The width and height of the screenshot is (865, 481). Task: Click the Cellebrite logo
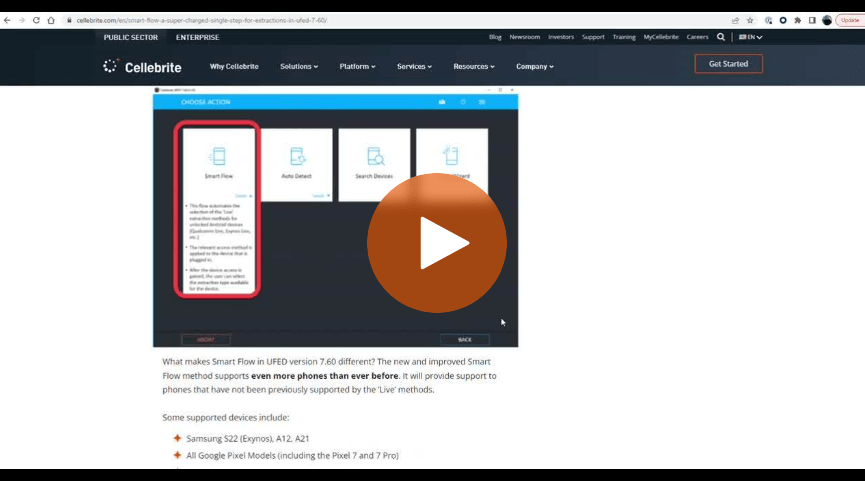[x=142, y=67]
